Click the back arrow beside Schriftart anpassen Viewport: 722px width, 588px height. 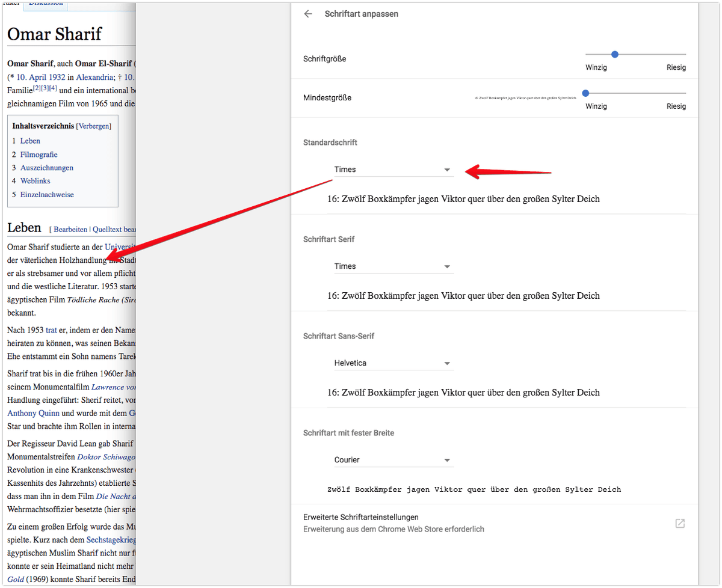point(308,14)
